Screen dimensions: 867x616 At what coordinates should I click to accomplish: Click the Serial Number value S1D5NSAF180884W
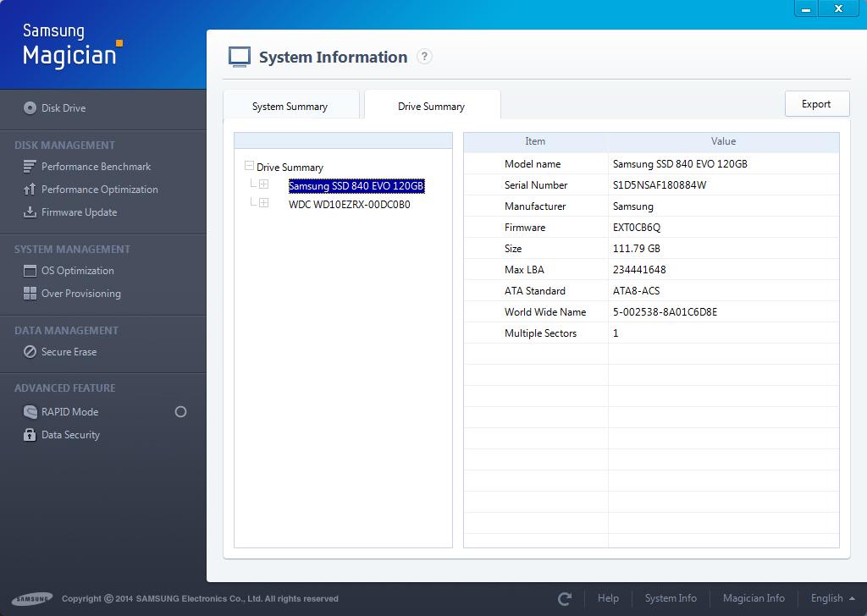point(660,185)
